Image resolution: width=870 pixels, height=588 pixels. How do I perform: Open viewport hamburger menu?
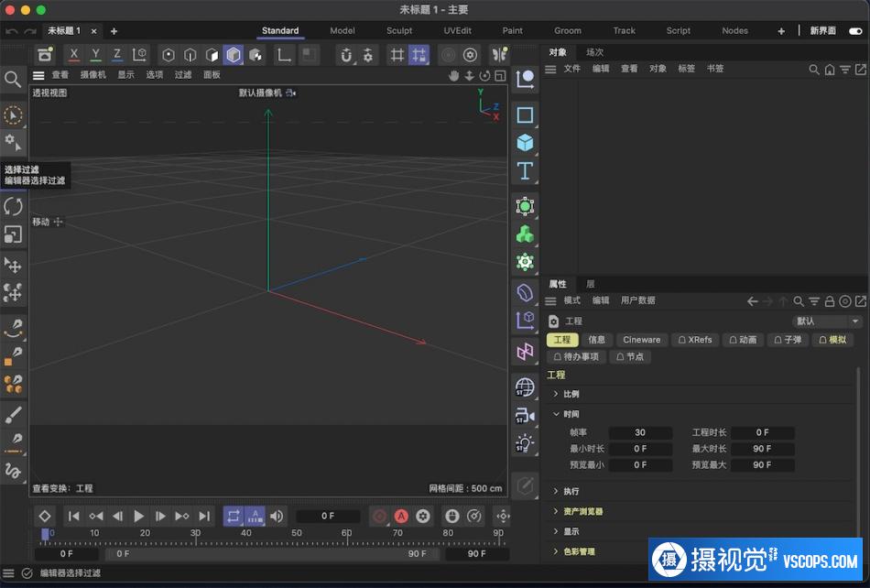coord(38,75)
